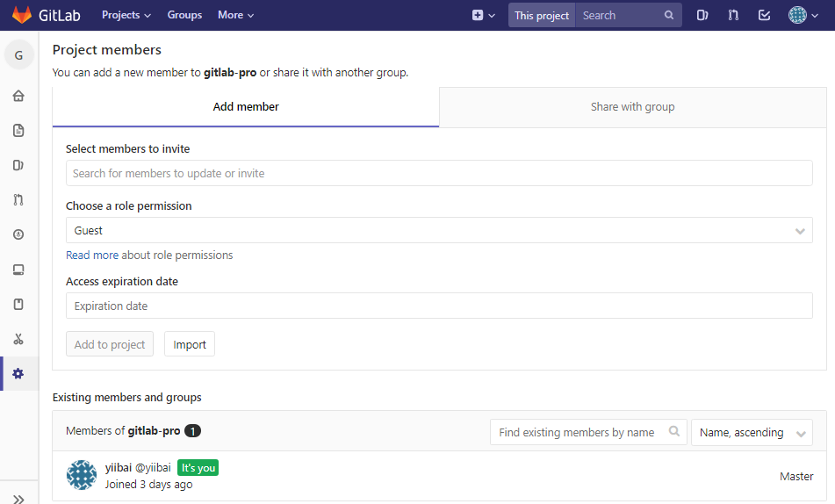This screenshot has width=835, height=504.
Task: Click Joined 3 days ago text
Action: pos(148,485)
